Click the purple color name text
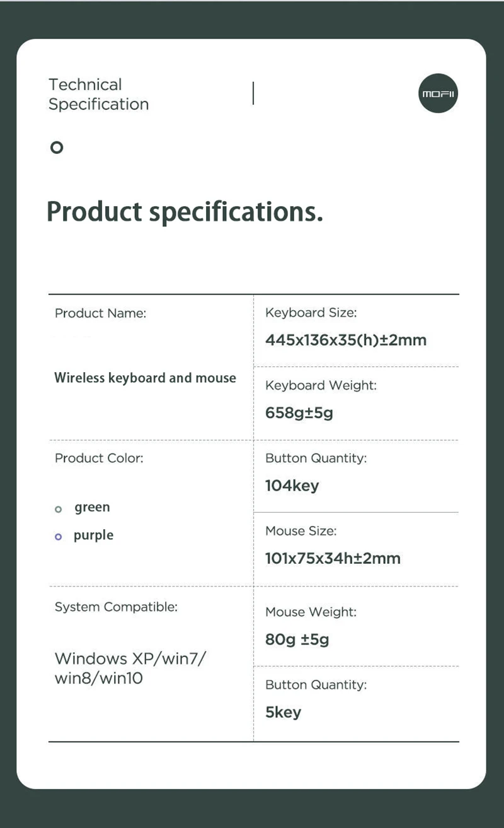 (x=93, y=535)
